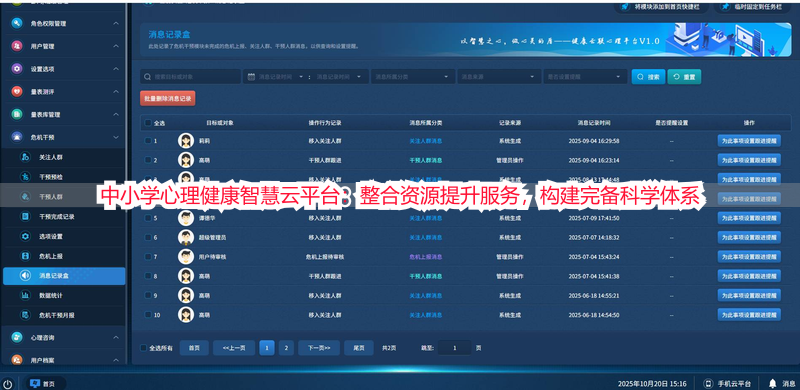The width and height of the screenshot is (800, 390).
Task: Open the start 消息记录时间 date picker
Action: 281,77
